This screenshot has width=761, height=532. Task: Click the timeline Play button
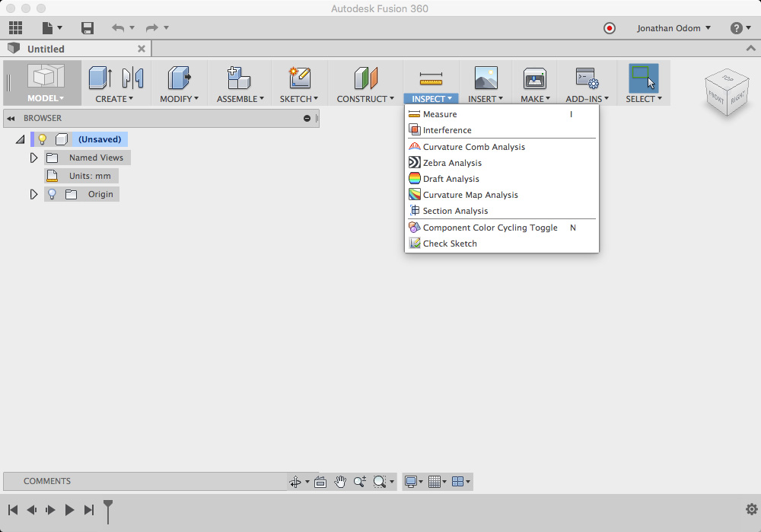[x=69, y=510]
